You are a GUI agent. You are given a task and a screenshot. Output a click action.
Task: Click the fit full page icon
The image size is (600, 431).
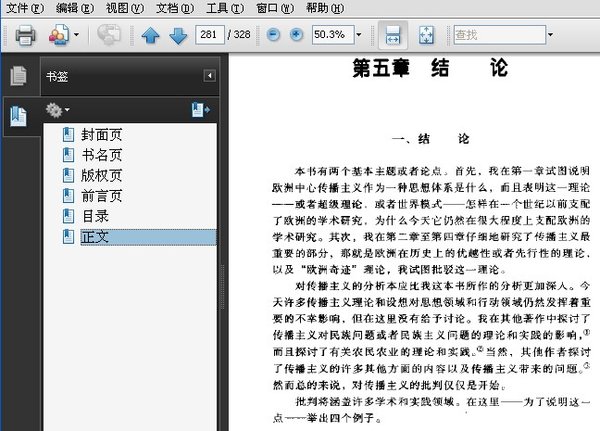pos(425,35)
